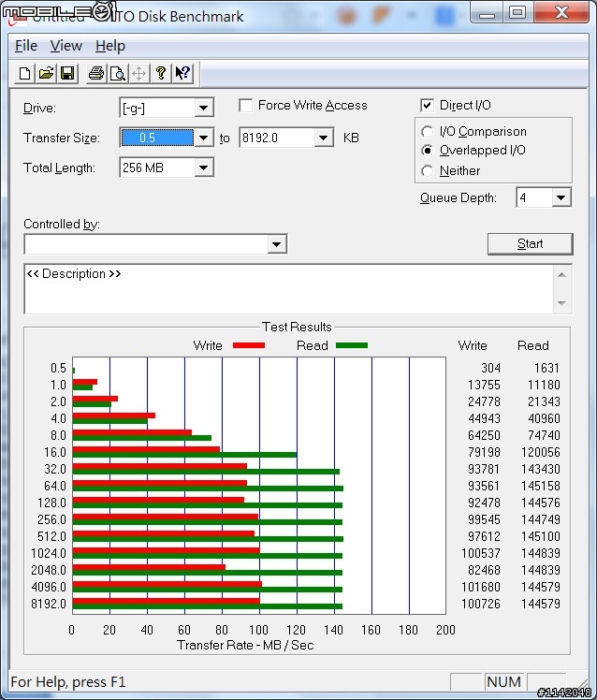This screenshot has height=700, width=597.
Task: Select the Neither radio button
Action: point(427,171)
